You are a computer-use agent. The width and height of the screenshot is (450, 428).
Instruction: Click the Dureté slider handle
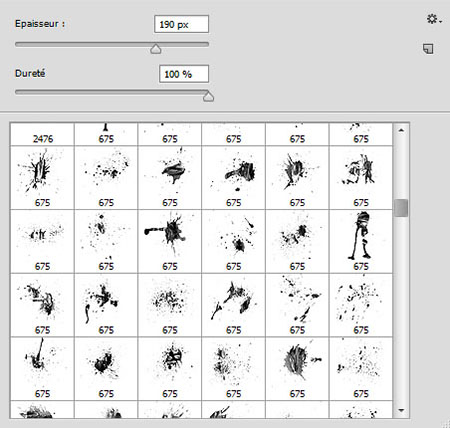tap(208, 96)
